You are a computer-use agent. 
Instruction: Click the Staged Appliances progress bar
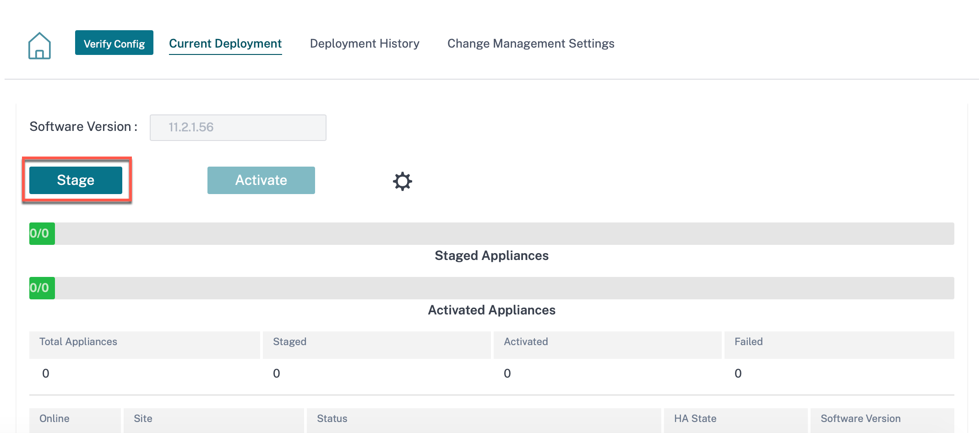point(492,233)
